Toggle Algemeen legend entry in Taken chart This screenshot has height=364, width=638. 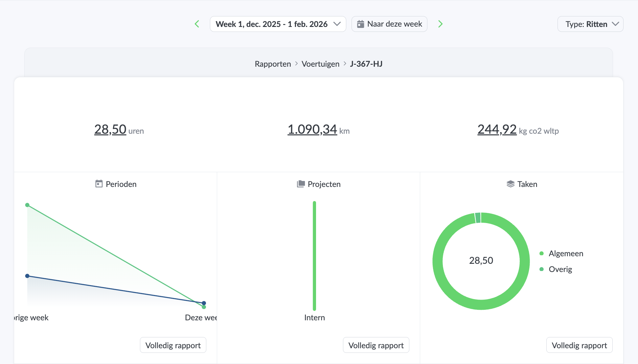coord(565,253)
